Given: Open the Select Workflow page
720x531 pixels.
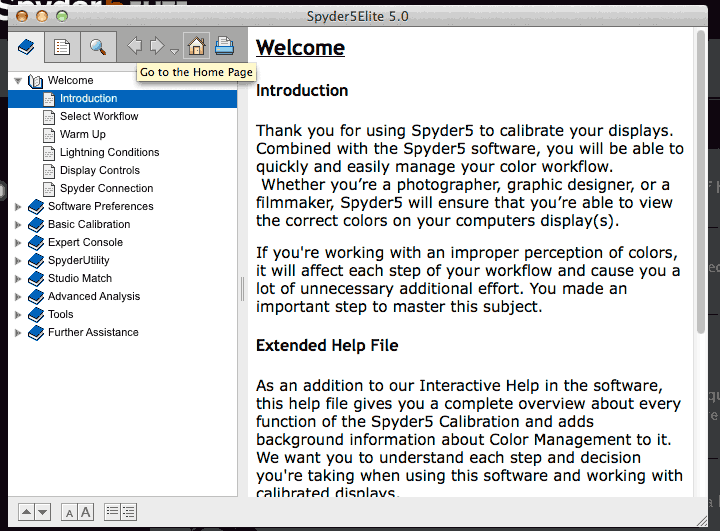Looking at the screenshot, I should coord(99,116).
